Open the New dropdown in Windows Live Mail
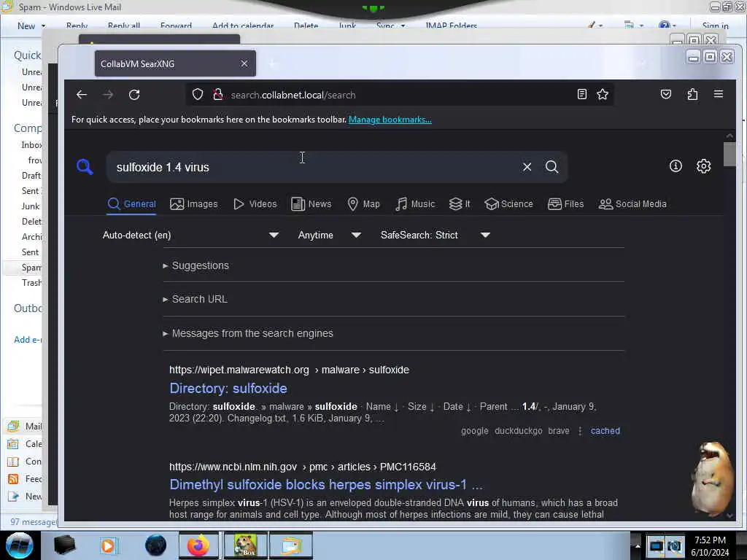747x560 pixels. [31, 26]
